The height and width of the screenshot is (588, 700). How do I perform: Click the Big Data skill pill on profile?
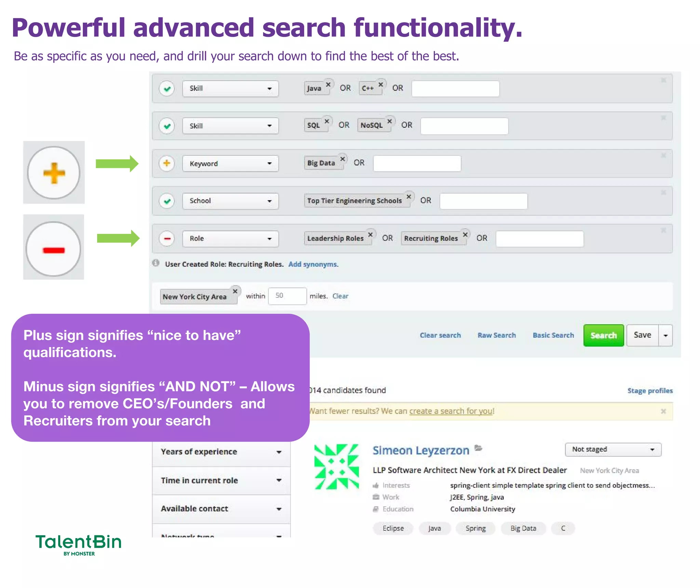point(523,529)
